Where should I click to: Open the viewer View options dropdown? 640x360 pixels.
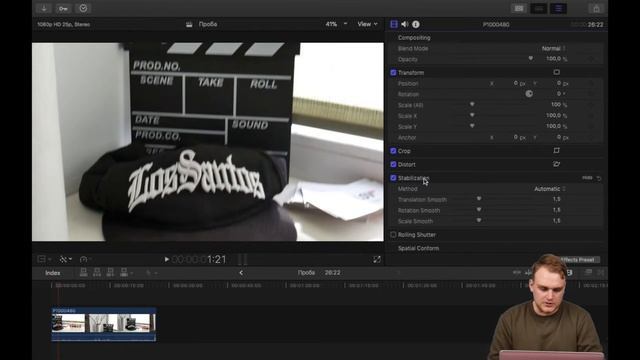click(x=367, y=24)
